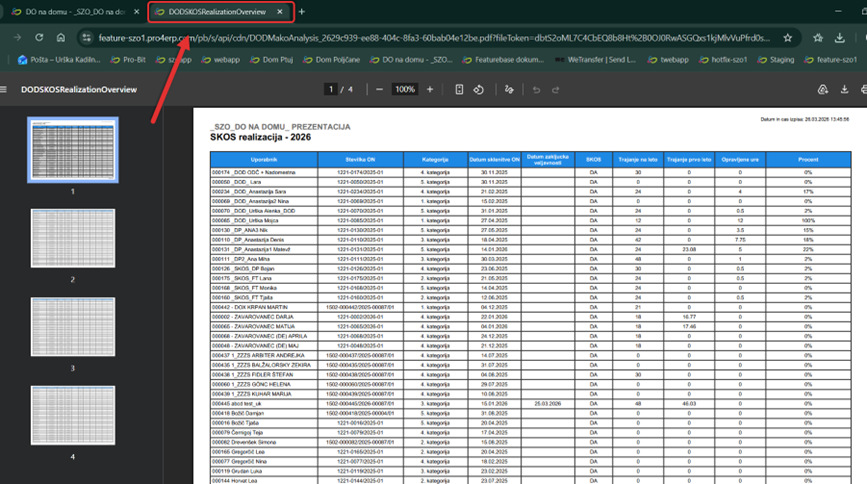
Task: Open a new browser tab
Action: click(x=301, y=12)
